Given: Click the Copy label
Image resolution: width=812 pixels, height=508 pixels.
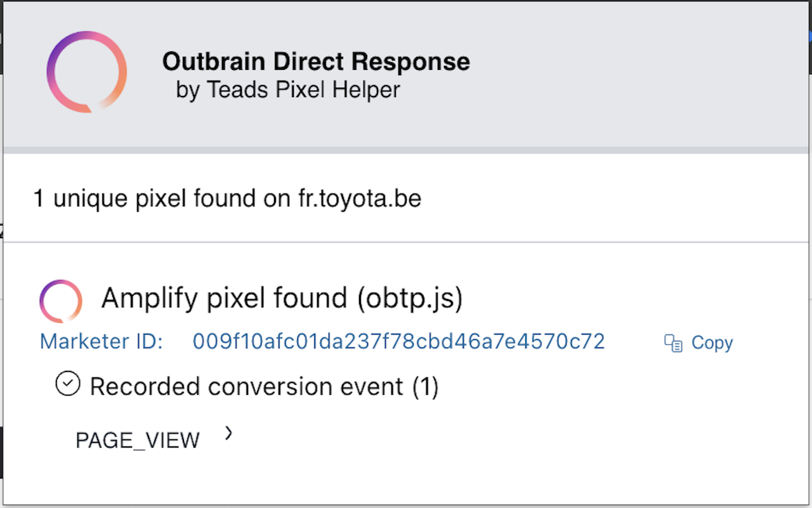Looking at the screenshot, I should pos(712,342).
